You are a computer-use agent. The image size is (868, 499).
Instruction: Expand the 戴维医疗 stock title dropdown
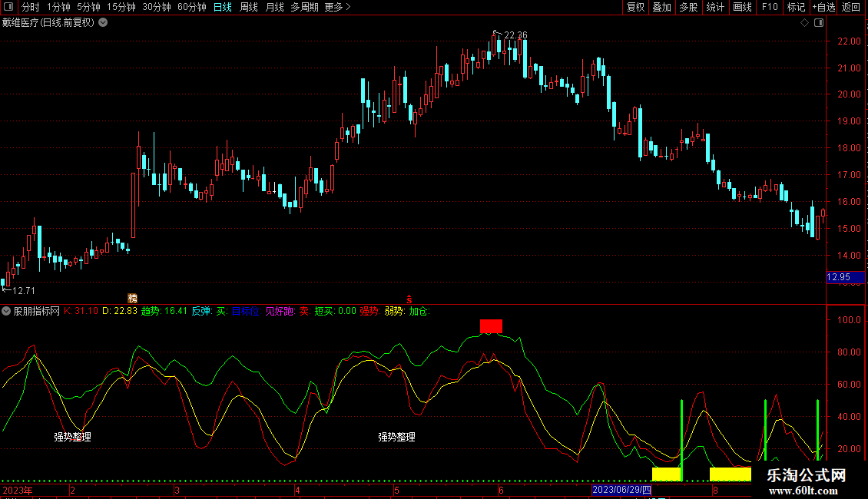pyautogui.click(x=103, y=22)
